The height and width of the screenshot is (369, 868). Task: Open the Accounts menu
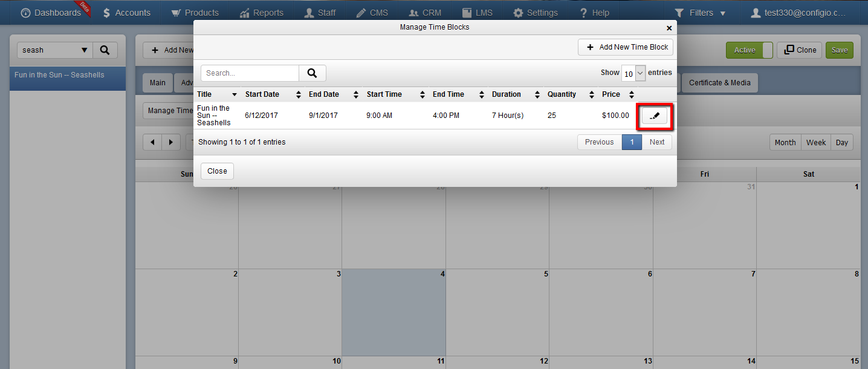coord(127,13)
